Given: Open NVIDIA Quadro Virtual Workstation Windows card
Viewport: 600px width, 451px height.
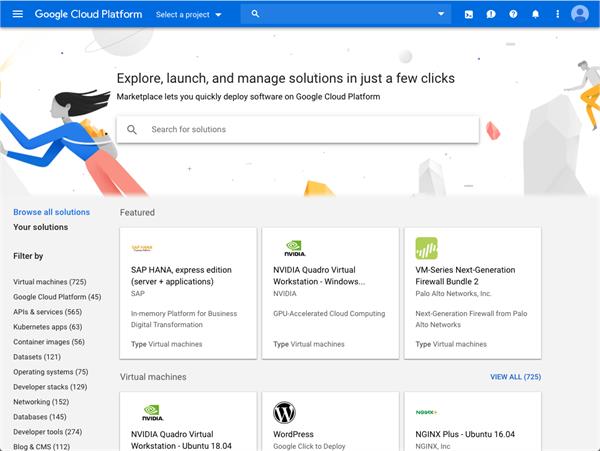Looking at the screenshot, I should coord(330,293).
